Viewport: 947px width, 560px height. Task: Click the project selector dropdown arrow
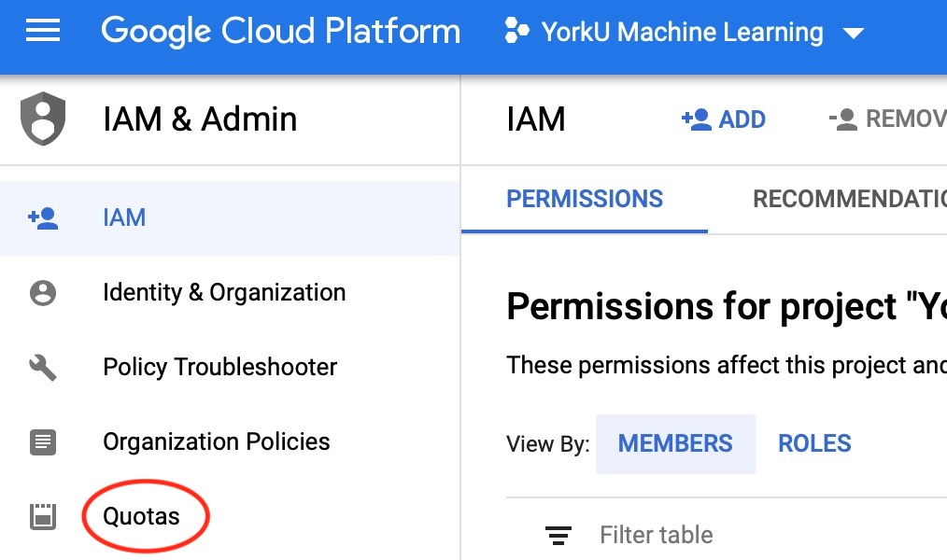(854, 34)
